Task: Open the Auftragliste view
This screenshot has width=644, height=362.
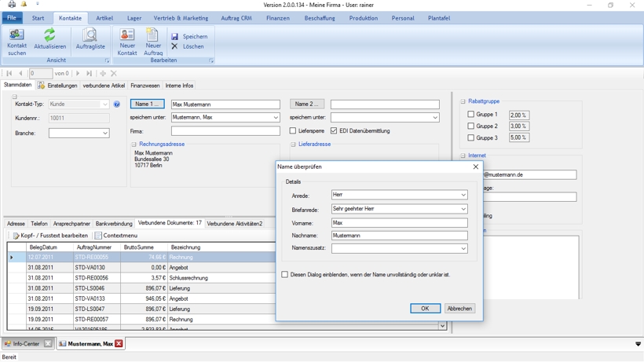Action: (90, 39)
